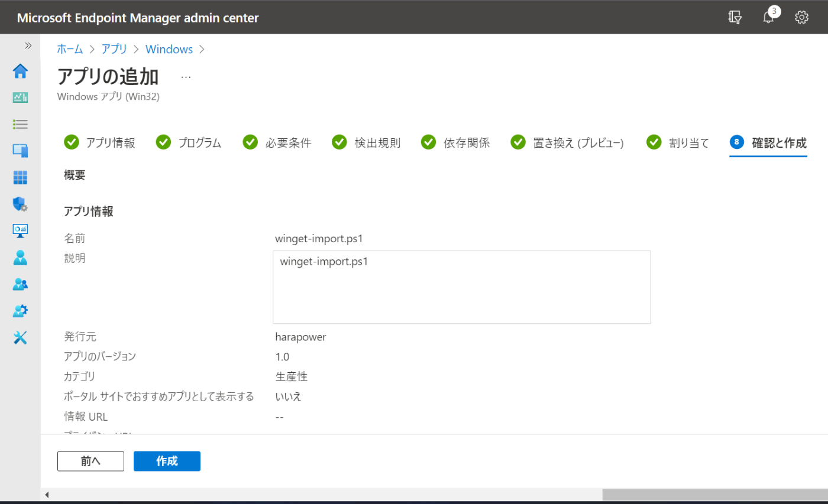Click the 概要 heading

tap(75, 175)
